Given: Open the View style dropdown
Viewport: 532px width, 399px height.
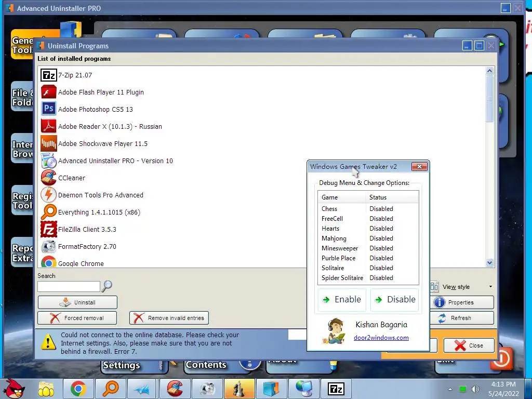Looking at the screenshot, I should pos(462,287).
